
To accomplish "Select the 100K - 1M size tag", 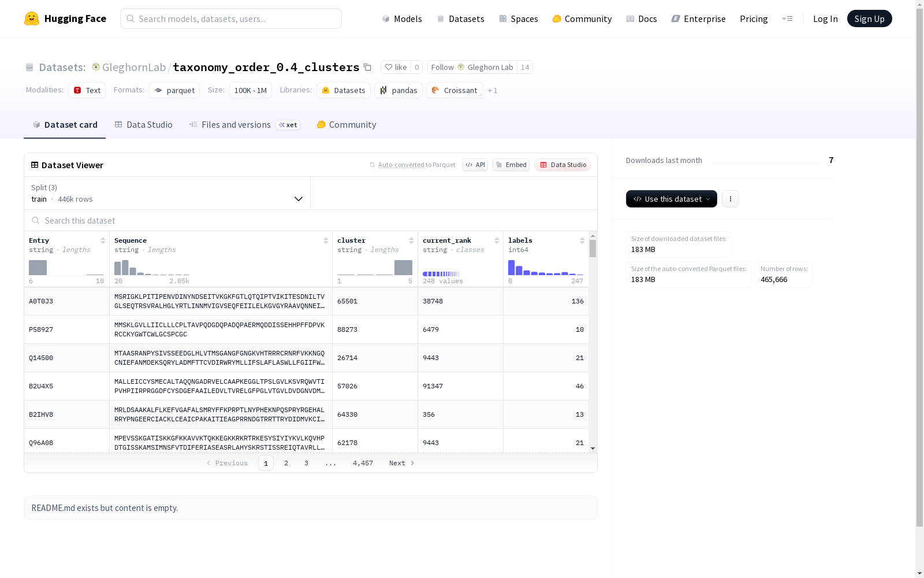I will point(251,90).
